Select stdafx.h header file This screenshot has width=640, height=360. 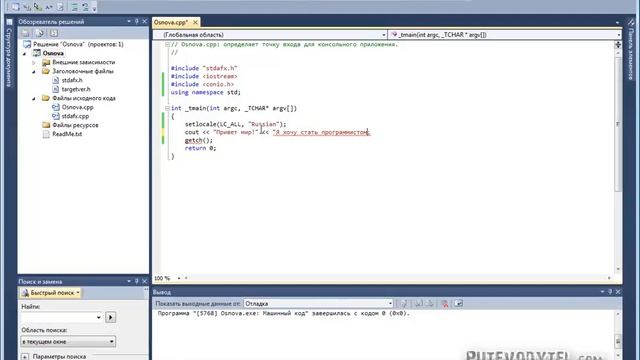[67, 80]
